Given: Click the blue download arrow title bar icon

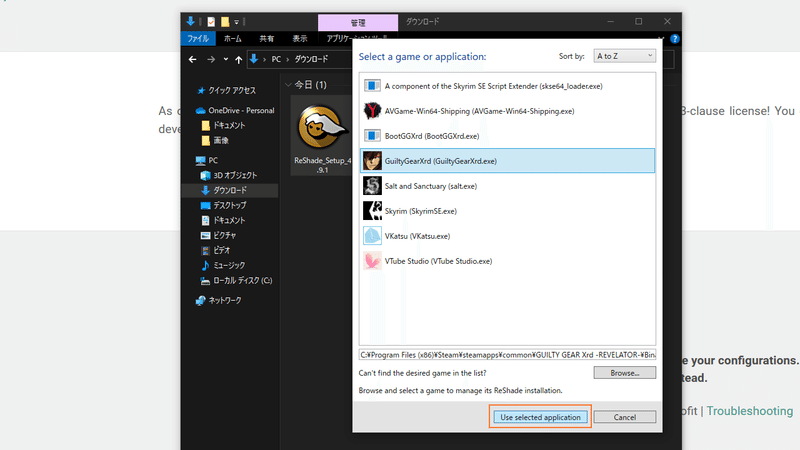Looking at the screenshot, I should [x=190, y=21].
